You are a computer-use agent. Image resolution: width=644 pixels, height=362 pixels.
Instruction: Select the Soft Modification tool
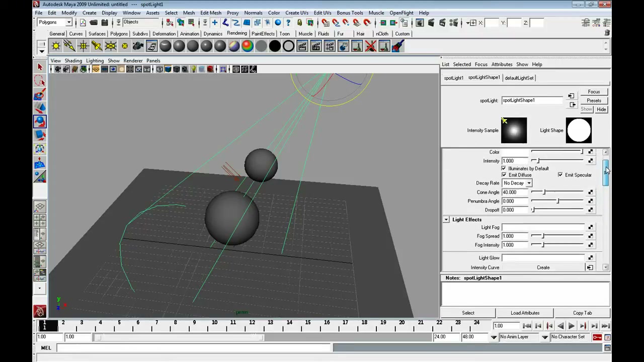tap(40, 162)
